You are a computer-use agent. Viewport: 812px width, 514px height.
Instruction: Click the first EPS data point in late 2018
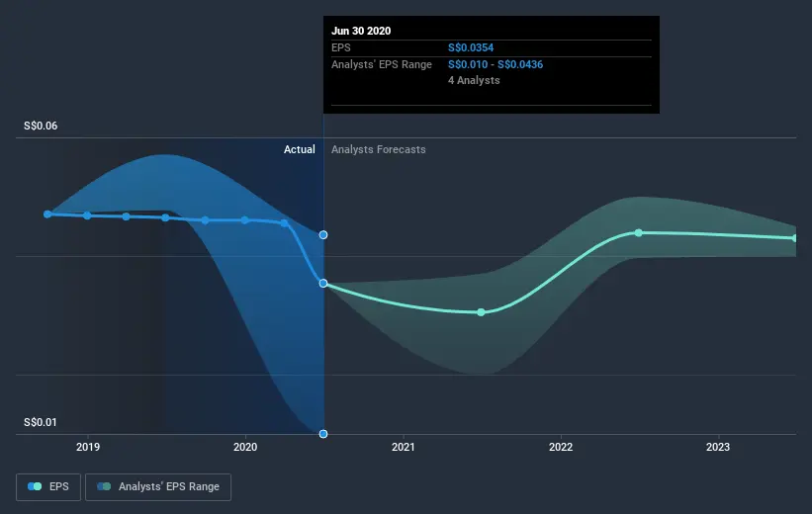pos(47,214)
